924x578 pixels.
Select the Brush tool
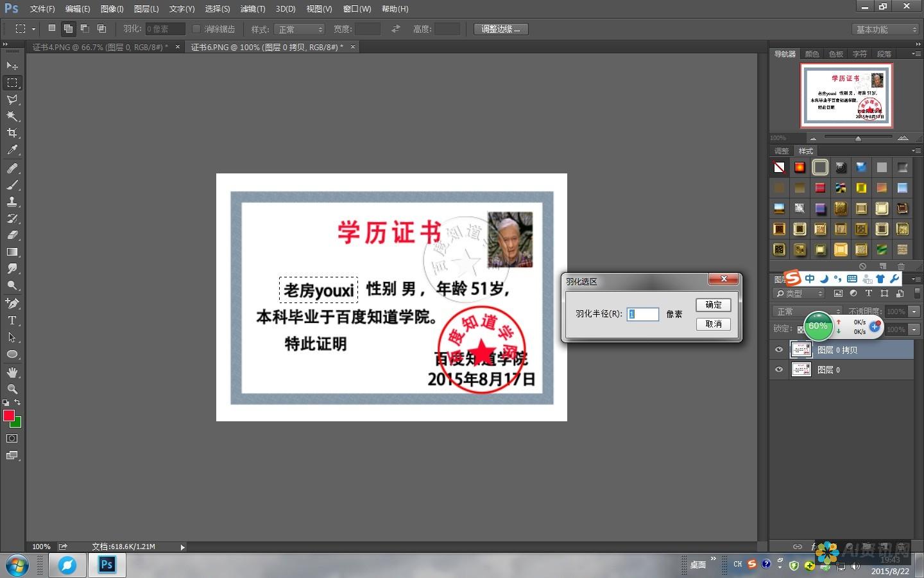(12, 185)
